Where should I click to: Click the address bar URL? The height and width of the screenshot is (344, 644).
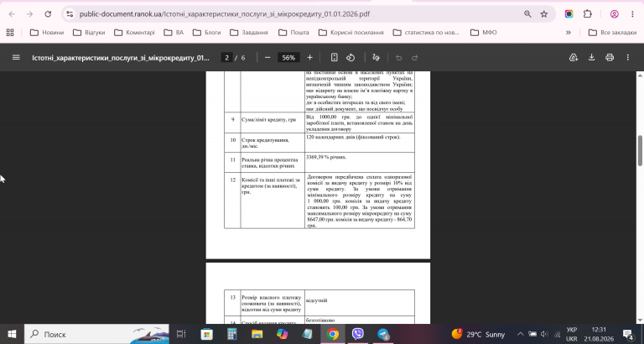pos(225,14)
